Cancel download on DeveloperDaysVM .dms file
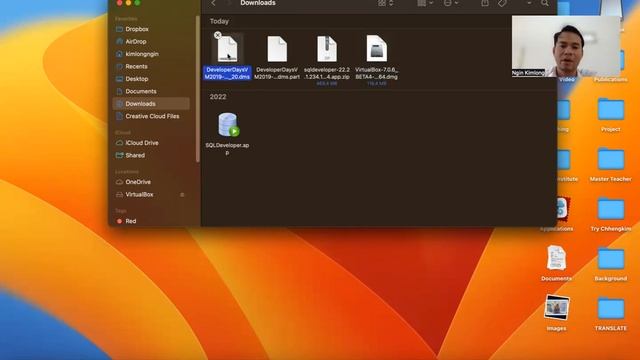 (218, 35)
